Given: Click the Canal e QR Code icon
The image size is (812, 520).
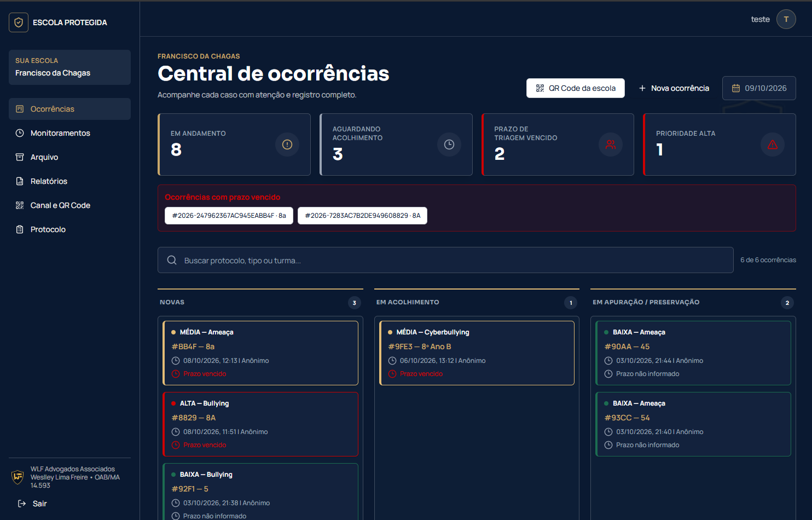Looking at the screenshot, I should pyautogui.click(x=20, y=205).
